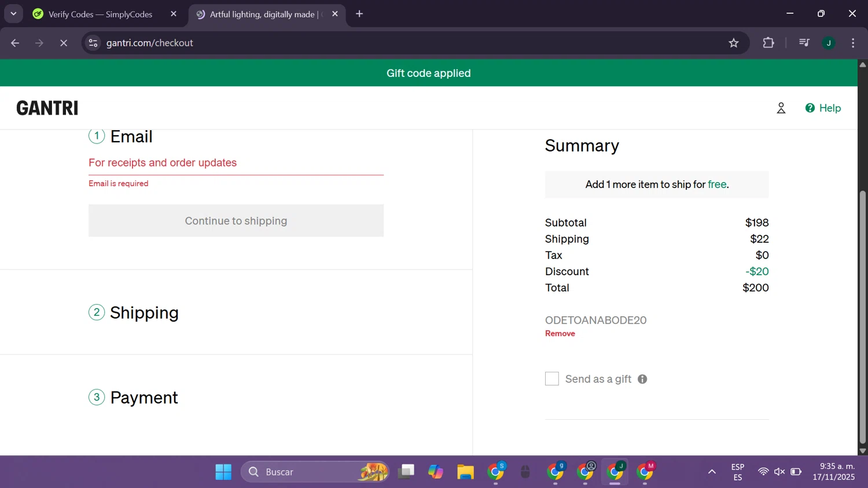Stop loading the page
868x488 pixels.
(64, 43)
